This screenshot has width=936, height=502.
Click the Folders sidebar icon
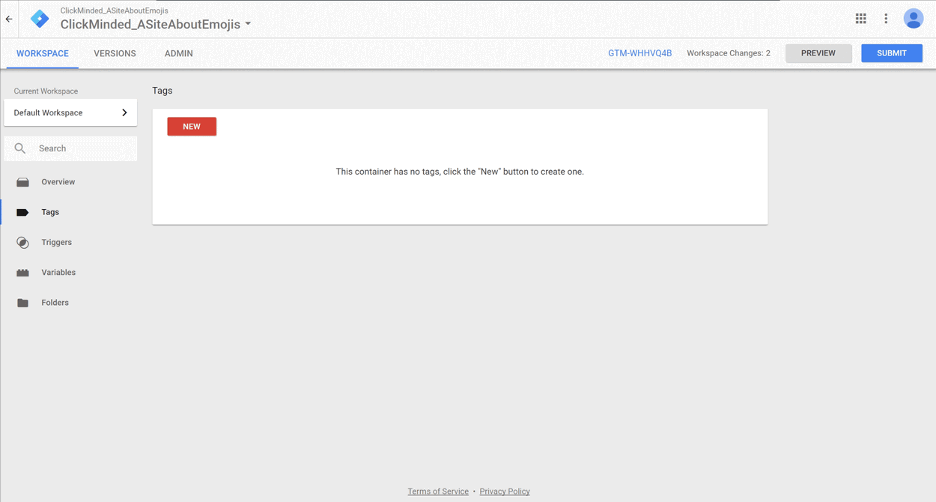23,303
